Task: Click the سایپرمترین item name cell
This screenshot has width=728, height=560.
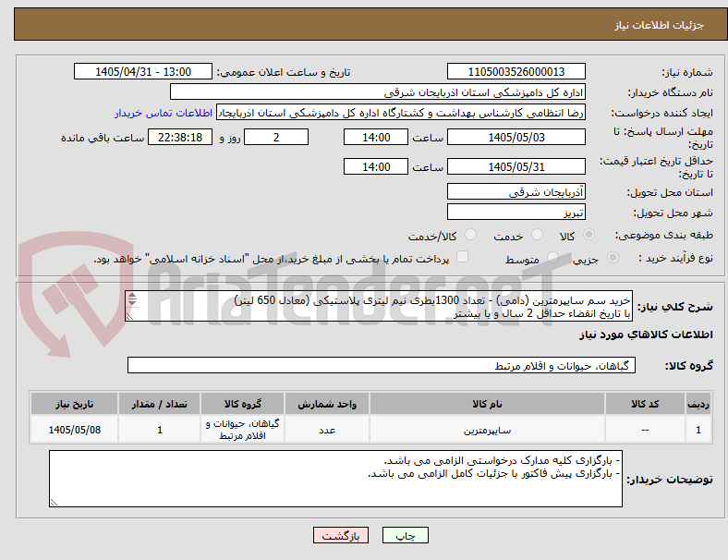Action: click(487, 430)
